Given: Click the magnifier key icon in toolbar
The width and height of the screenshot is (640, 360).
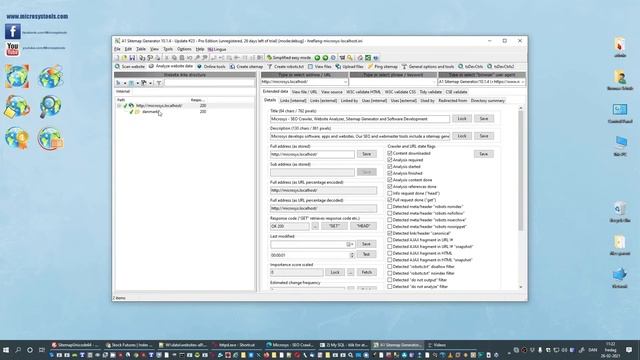Looking at the screenshot, I should [350, 58].
